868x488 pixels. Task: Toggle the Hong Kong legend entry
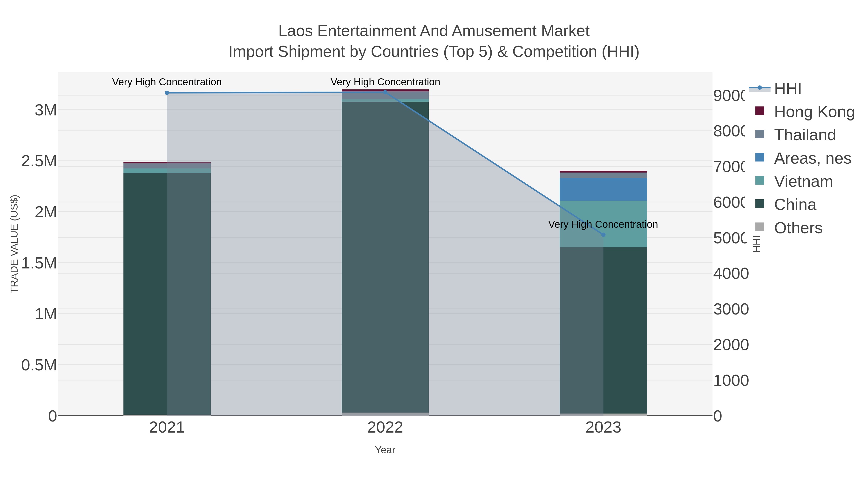(x=805, y=112)
